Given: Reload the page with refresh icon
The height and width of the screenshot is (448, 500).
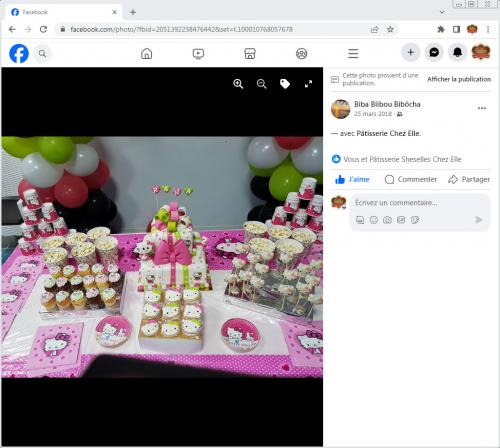Looking at the screenshot, I should click(43, 29).
